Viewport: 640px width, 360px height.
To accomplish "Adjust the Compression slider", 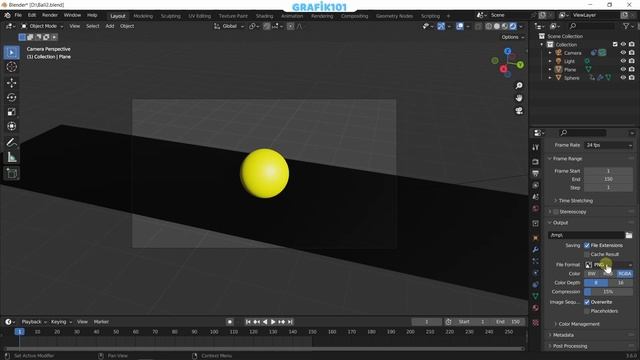I will coord(609,292).
